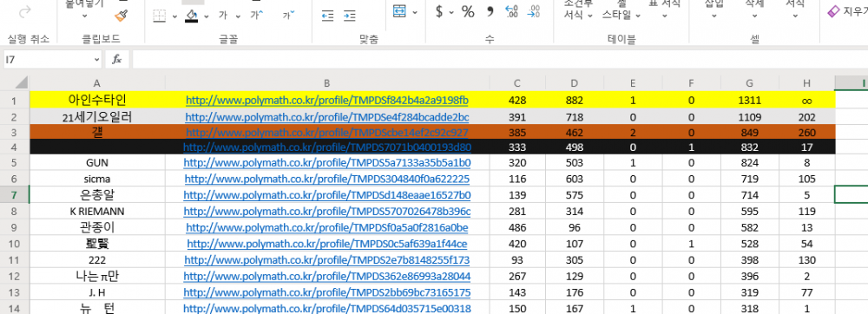Image resolution: width=868 pixels, height=314 pixels.
Task: Click the Decrease Indent icon
Action: coord(328,16)
